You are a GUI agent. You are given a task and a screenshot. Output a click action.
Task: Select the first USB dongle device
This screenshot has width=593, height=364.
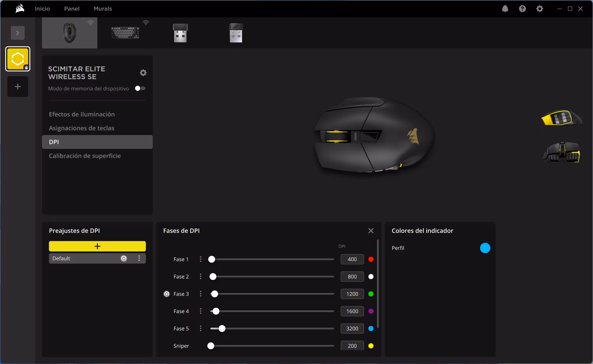[x=180, y=33]
